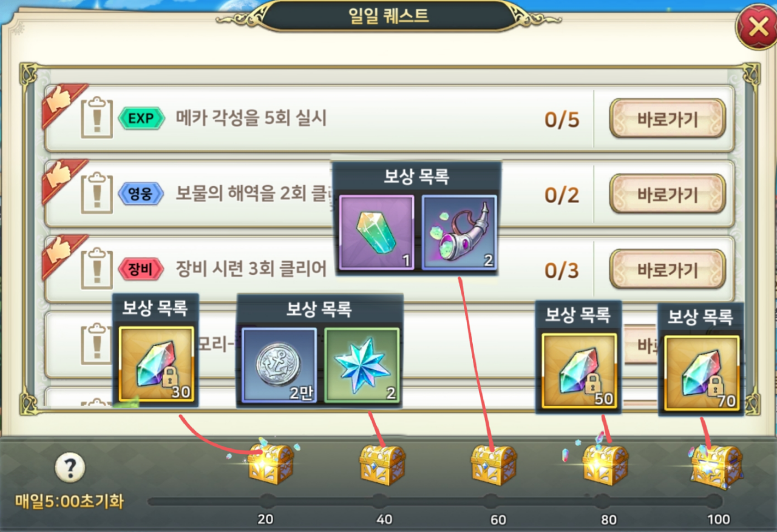This screenshot has width=777, height=532.
Task: Click 바로가기 for the 메카 각성 quest
Action: tap(668, 119)
